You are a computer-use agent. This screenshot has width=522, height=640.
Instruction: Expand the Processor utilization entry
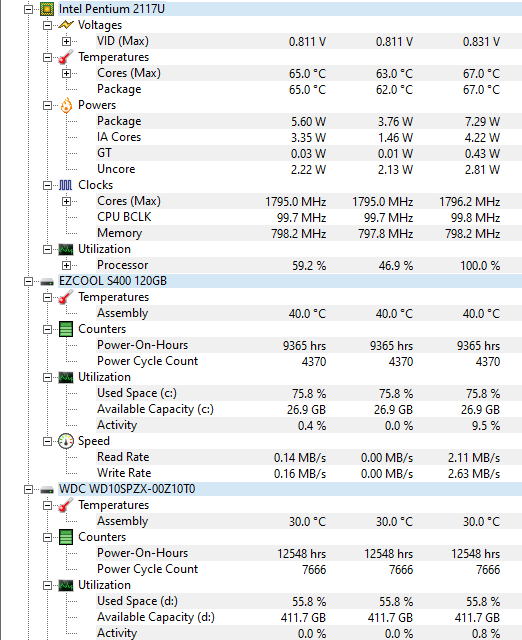(x=66, y=265)
